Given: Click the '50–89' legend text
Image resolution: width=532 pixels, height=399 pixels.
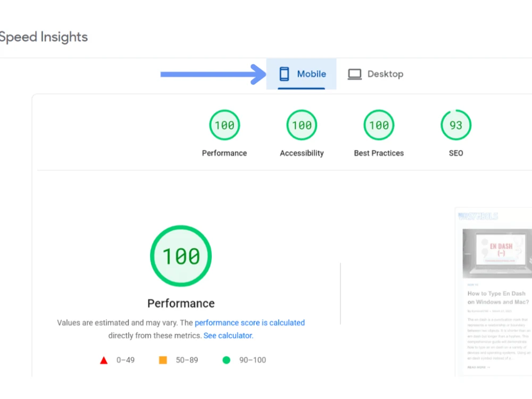Looking at the screenshot, I should pyautogui.click(x=187, y=360).
